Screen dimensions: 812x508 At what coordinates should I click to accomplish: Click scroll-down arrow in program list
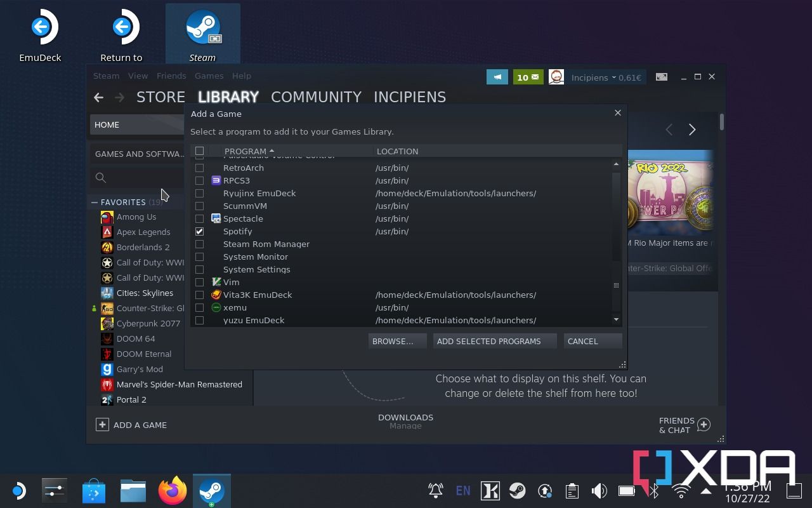(616, 320)
